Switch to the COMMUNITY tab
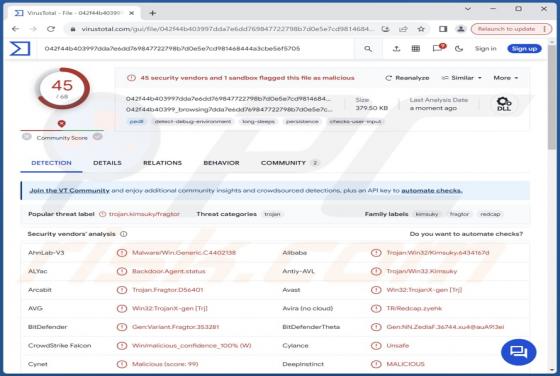 (289, 163)
